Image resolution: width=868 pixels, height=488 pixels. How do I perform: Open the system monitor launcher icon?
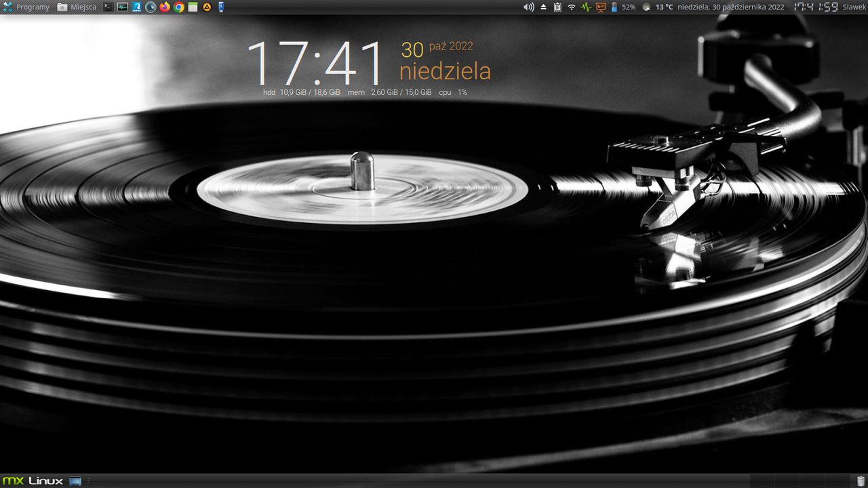(x=123, y=7)
